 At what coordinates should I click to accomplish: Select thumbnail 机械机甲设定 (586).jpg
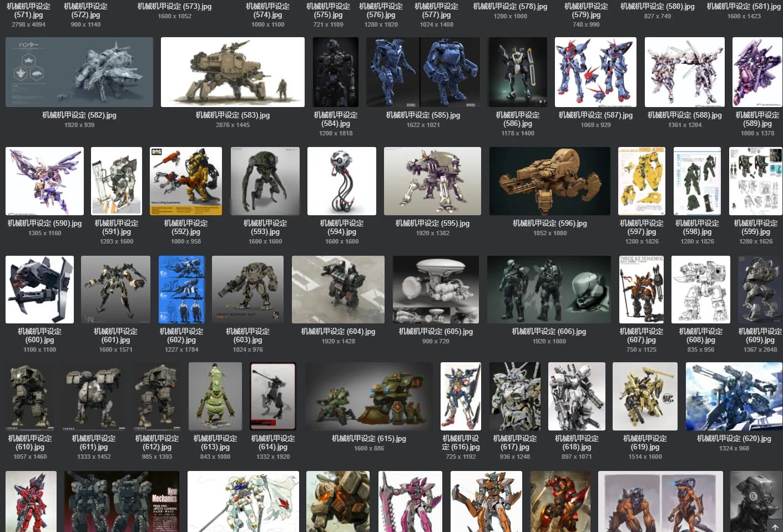click(518, 72)
